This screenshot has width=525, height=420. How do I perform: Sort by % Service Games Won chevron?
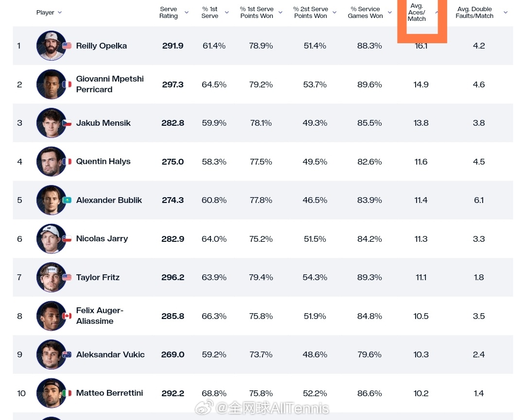390,12
